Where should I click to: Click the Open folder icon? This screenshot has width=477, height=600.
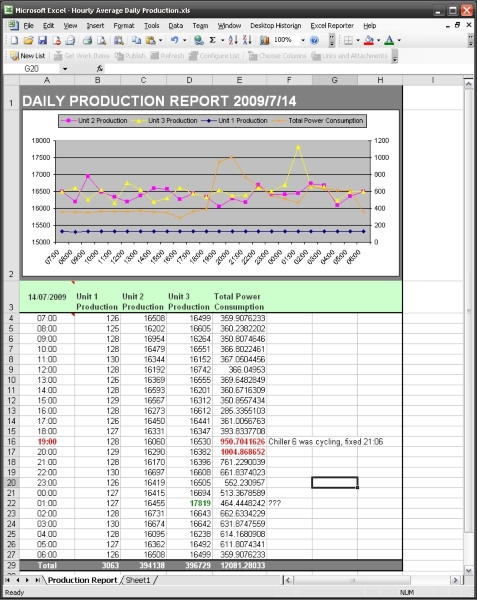pyautogui.click(x=28, y=40)
